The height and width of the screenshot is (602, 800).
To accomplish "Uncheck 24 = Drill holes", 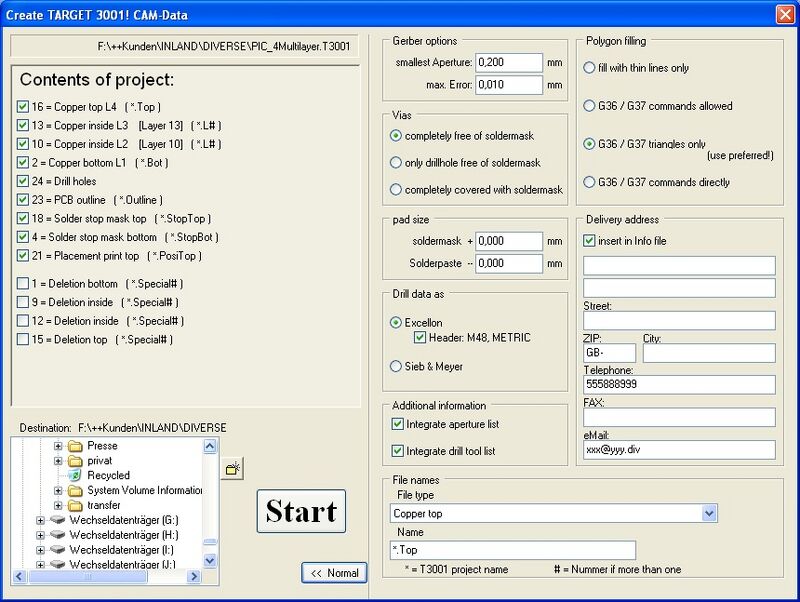I will coord(22,181).
